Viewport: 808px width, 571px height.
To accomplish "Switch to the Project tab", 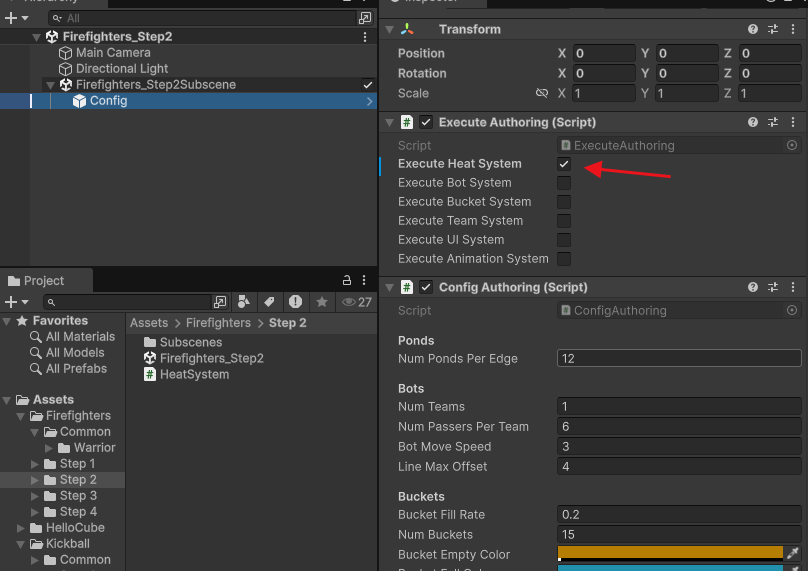I will click(x=36, y=281).
